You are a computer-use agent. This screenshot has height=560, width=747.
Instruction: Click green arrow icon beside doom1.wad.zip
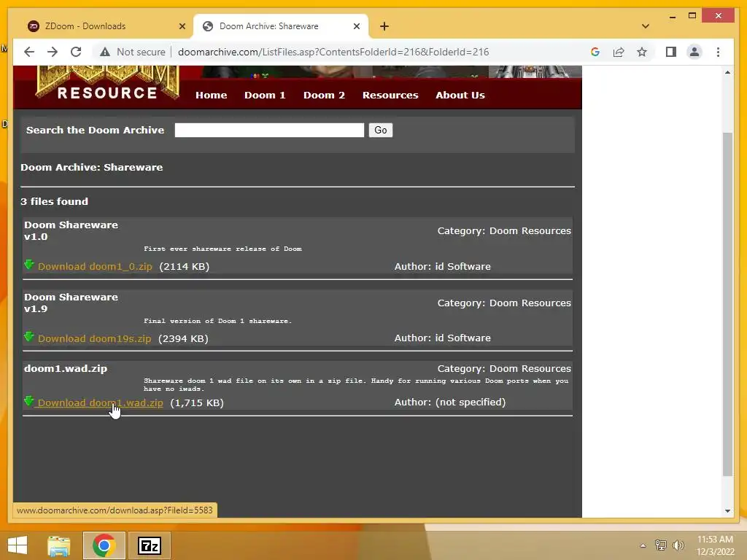click(29, 401)
